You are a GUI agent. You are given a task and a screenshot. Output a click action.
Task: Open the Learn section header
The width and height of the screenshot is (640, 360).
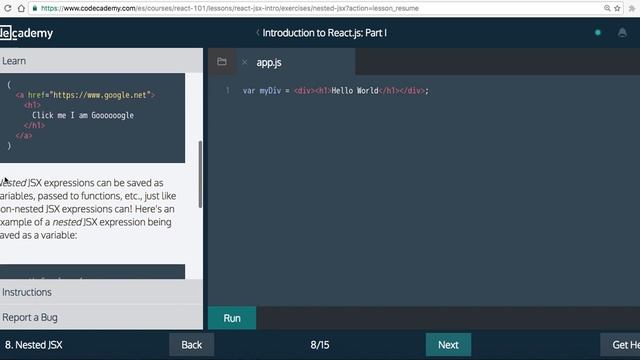click(x=101, y=61)
